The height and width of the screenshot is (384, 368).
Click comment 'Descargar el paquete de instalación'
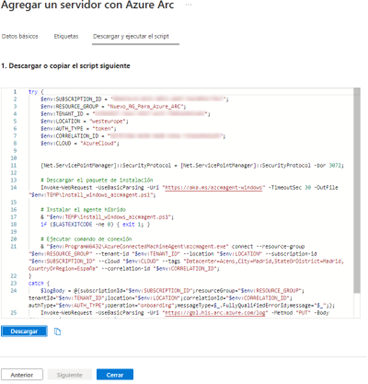click(97, 180)
